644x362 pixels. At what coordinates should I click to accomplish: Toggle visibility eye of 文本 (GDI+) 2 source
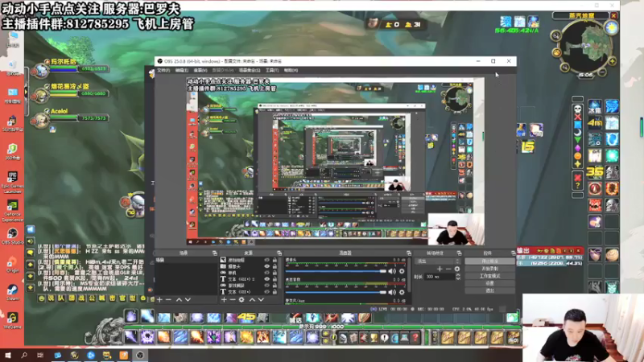pyautogui.click(x=267, y=278)
